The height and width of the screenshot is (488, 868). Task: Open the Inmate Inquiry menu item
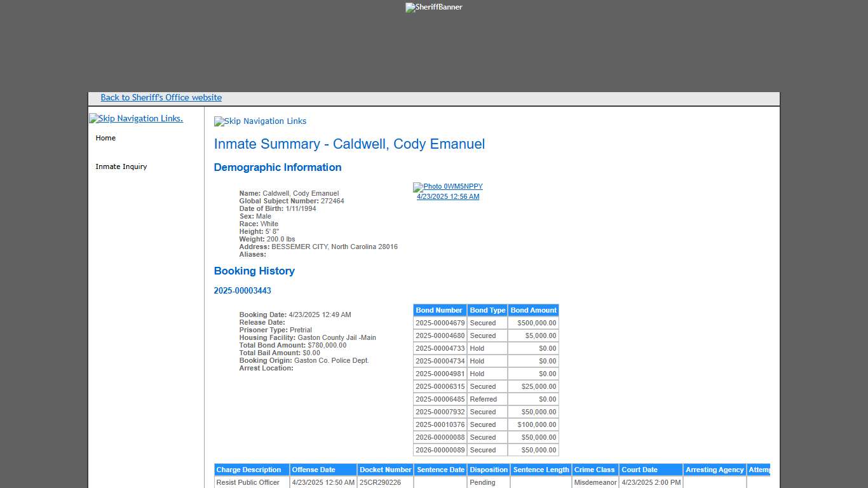click(x=121, y=167)
